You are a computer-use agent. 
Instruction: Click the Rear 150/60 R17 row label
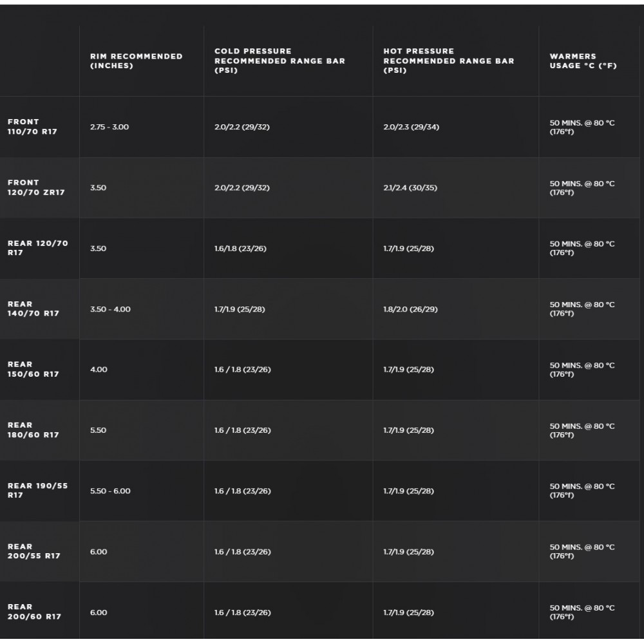click(33, 369)
